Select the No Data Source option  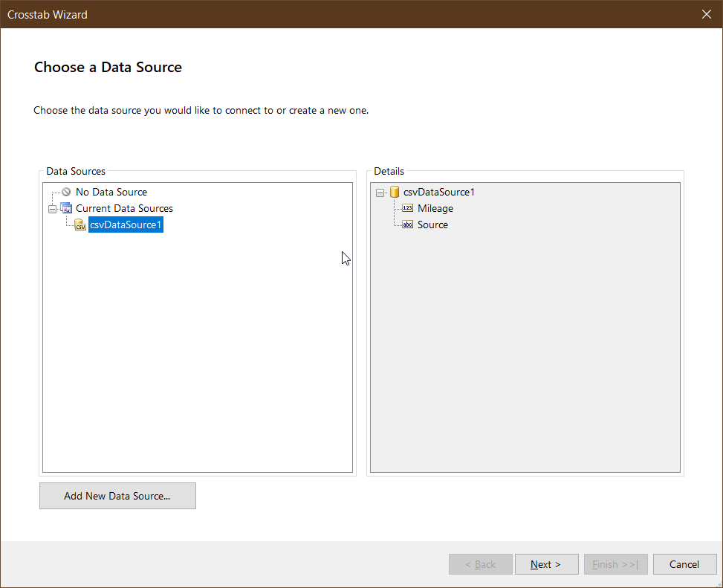pos(111,192)
